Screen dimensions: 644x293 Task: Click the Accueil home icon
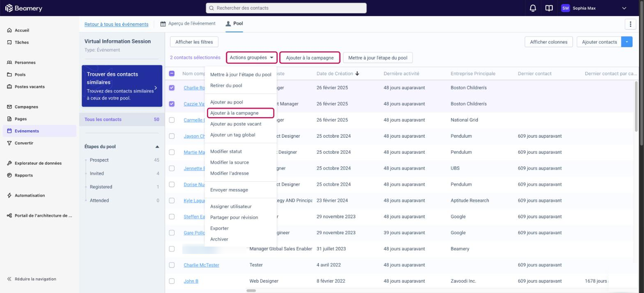coord(9,30)
